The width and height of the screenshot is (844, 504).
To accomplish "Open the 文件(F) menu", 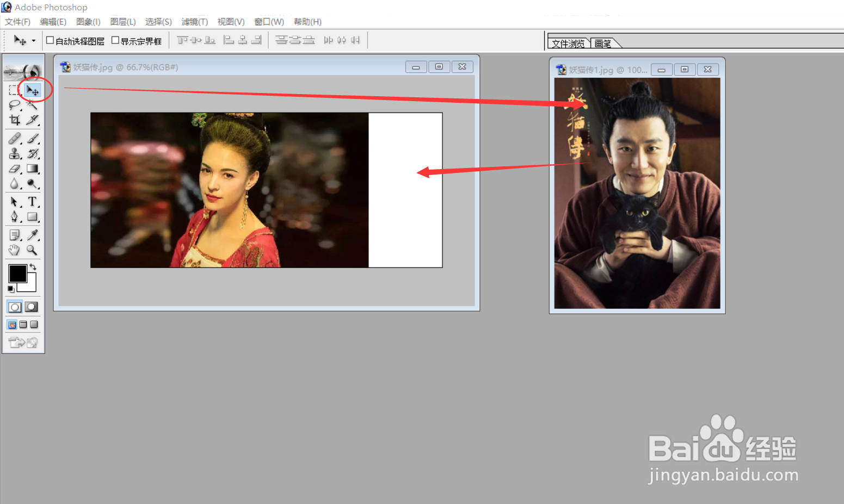I will click(18, 22).
